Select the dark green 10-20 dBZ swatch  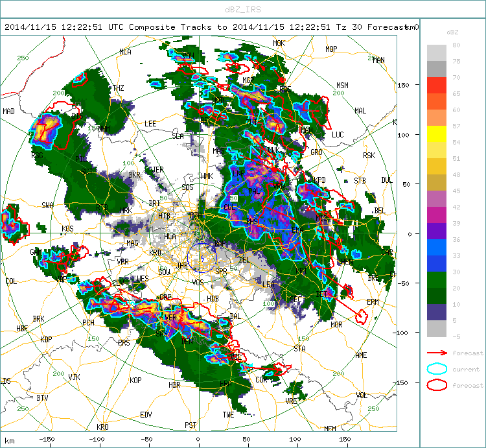click(437, 296)
